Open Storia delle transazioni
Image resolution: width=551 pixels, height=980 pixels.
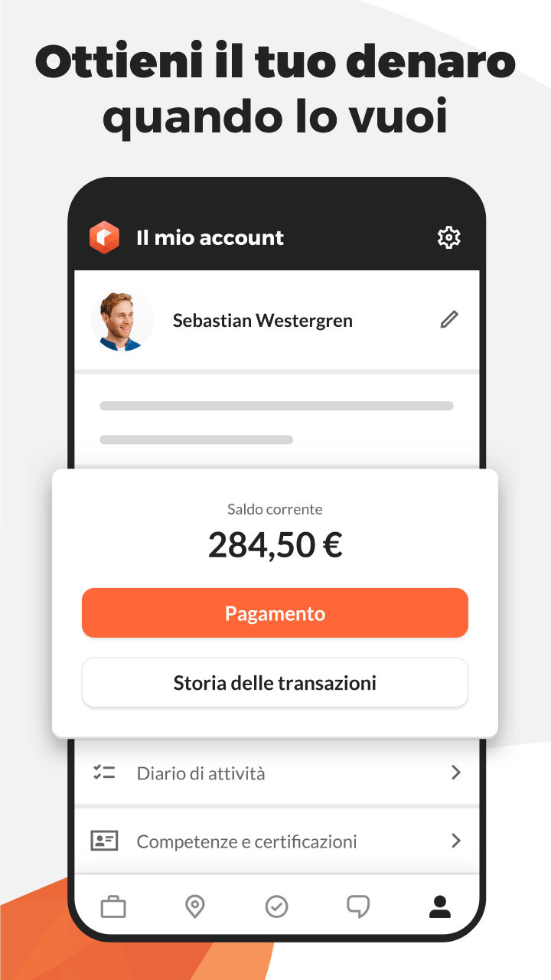click(x=275, y=682)
